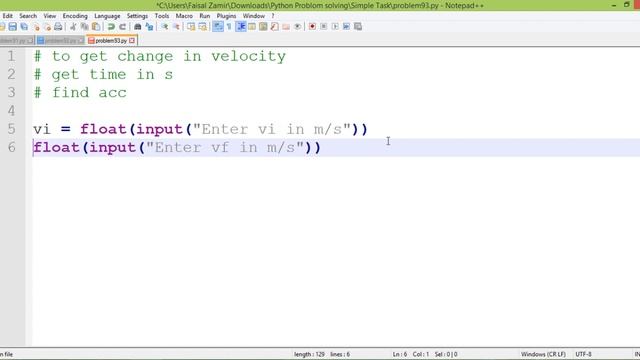Image resolution: width=640 pixels, height=360 pixels.
Task: Print the document from toolbar
Action: 58,27
